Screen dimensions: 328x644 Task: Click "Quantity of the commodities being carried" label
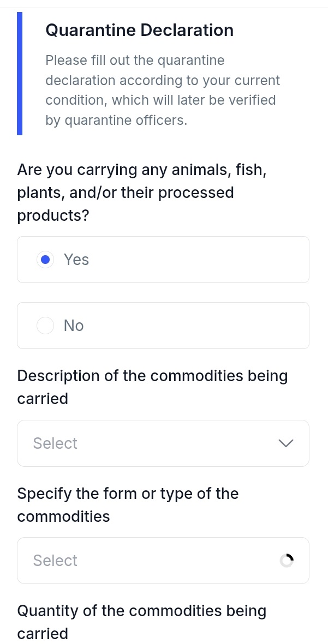tap(141, 622)
